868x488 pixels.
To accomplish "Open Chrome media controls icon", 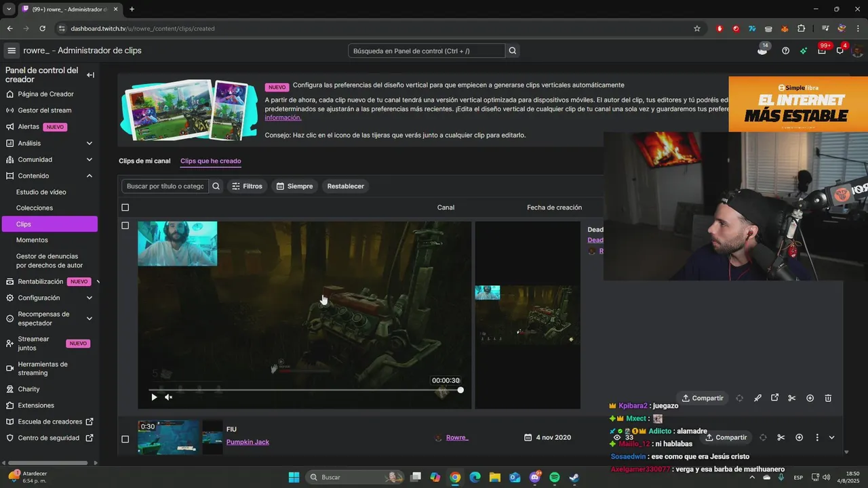I will pyautogui.click(x=825, y=28).
